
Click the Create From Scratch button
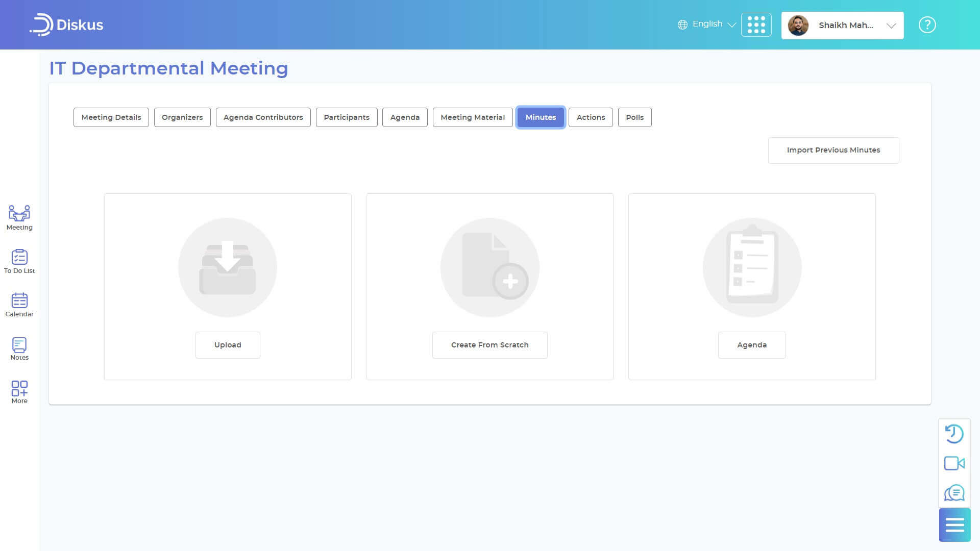[x=489, y=345]
